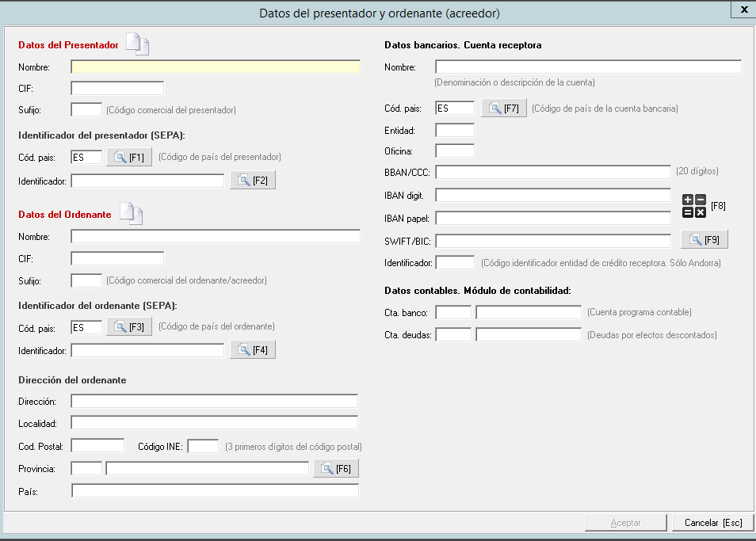Screen dimensions: 756x541
Task: Click the bank account Nombre field
Action: tap(588, 67)
